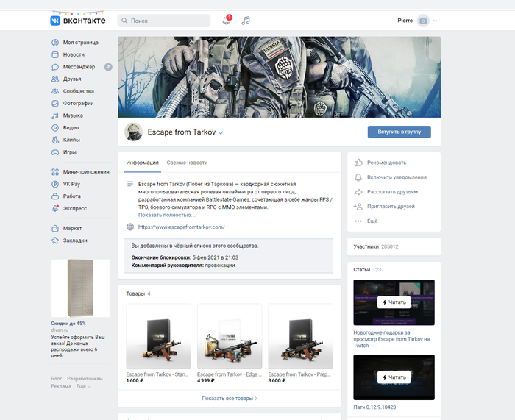Click the Рекомендовать thumbs-up icon
The height and width of the screenshot is (420, 515).
[x=358, y=163]
